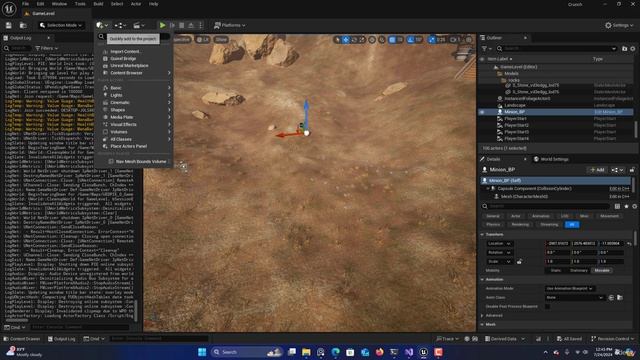The width and height of the screenshot is (640, 360).
Task: Select the Stationary mobility option
Action: coord(578,271)
